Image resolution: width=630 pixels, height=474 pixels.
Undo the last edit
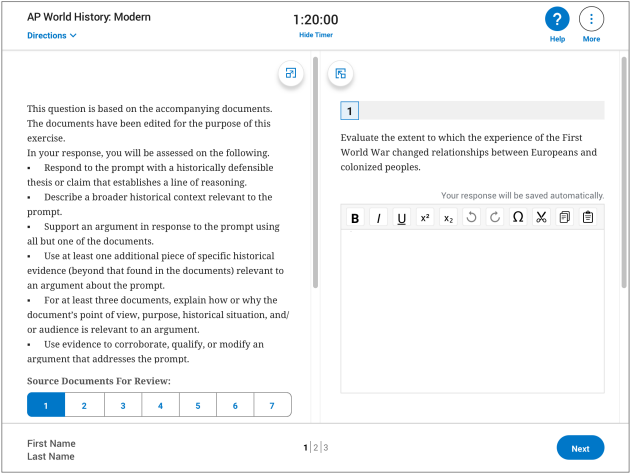coord(471,218)
